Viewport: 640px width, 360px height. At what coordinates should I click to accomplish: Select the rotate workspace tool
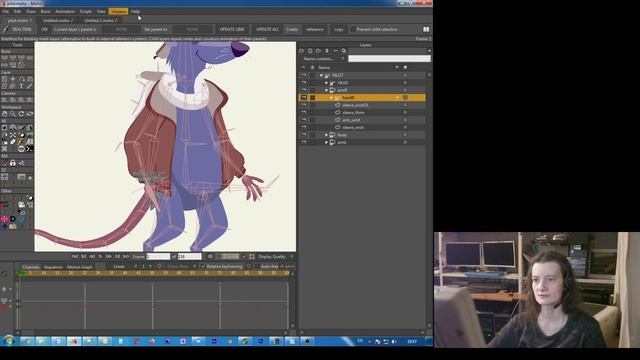(x=21, y=114)
